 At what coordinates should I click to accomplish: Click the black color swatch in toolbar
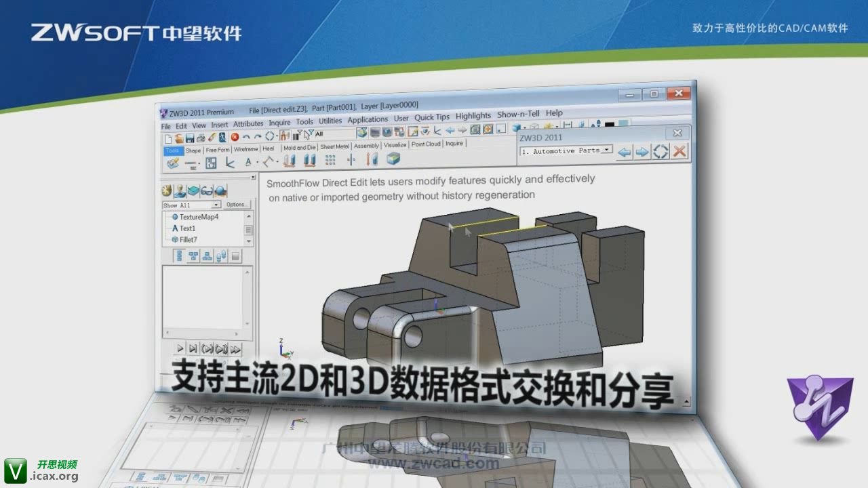pyautogui.click(x=610, y=125)
